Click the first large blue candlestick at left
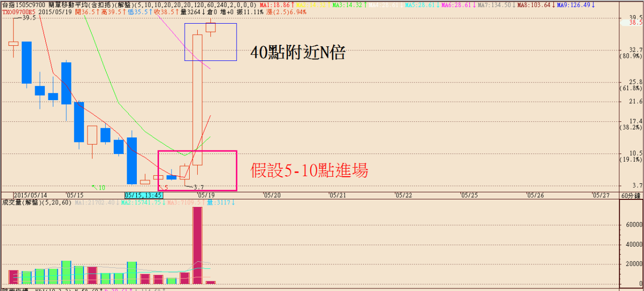Image resolution: width=644 pixels, height=291 pixels. click(27, 62)
